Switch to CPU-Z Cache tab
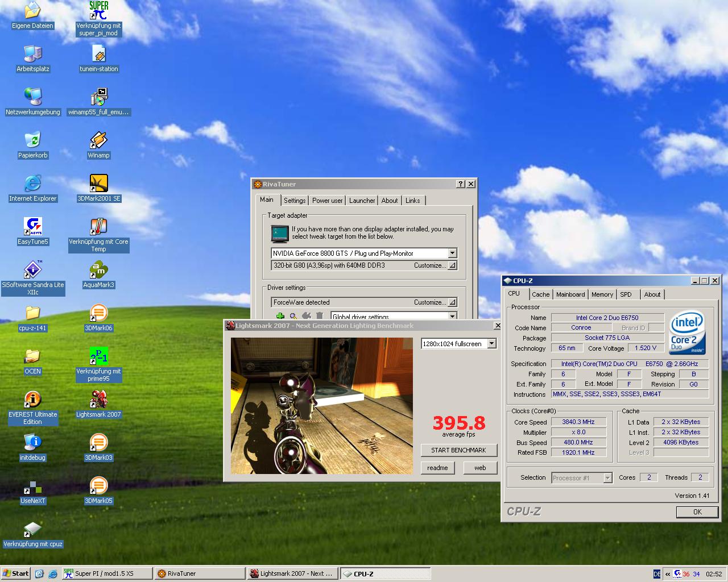 [541, 294]
